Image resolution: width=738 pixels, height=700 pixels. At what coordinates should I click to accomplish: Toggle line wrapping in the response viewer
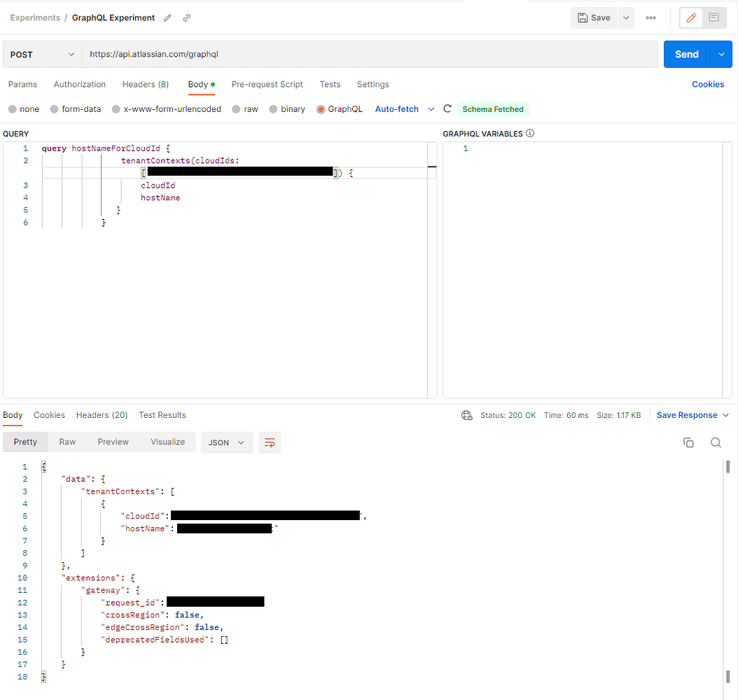(x=270, y=442)
